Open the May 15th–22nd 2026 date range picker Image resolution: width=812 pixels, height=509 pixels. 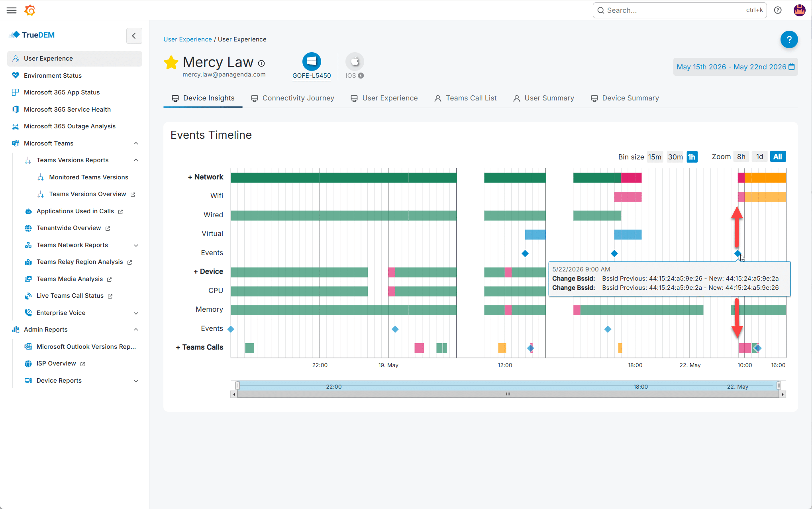coord(736,67)
